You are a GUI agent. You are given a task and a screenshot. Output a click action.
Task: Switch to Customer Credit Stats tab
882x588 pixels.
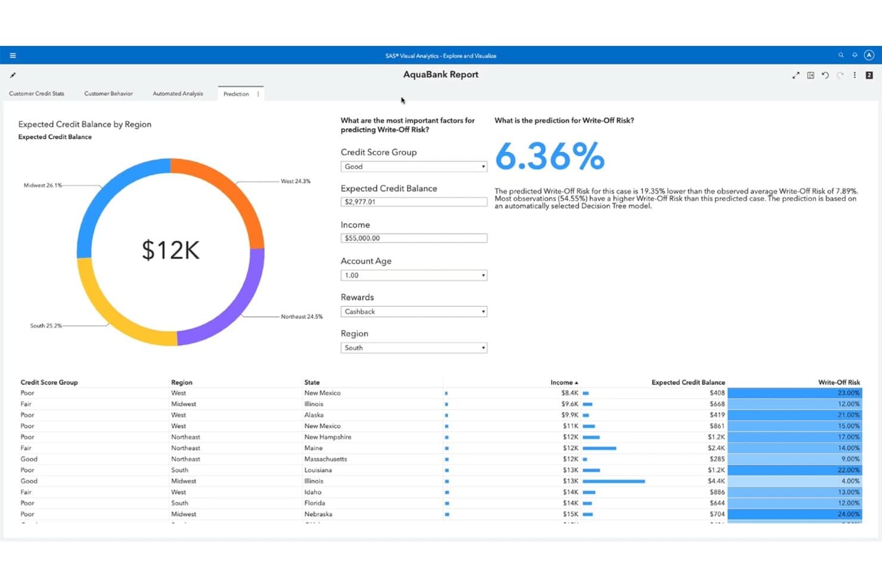(36, 94)
